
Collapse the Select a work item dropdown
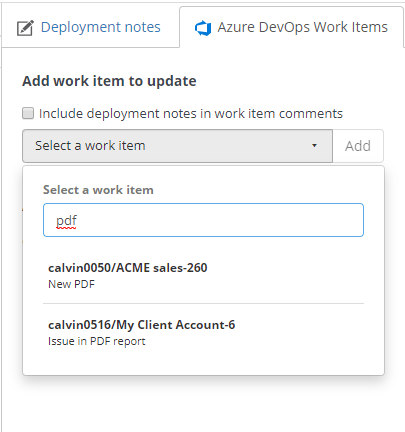pyautogui.click(x=177, y=146)
